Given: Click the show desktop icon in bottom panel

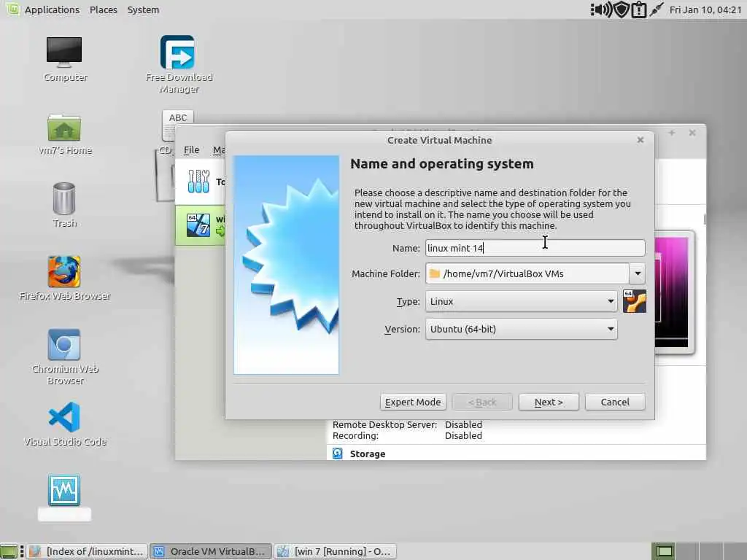Looking at the screenshot, I should click(x=9, y=551).
